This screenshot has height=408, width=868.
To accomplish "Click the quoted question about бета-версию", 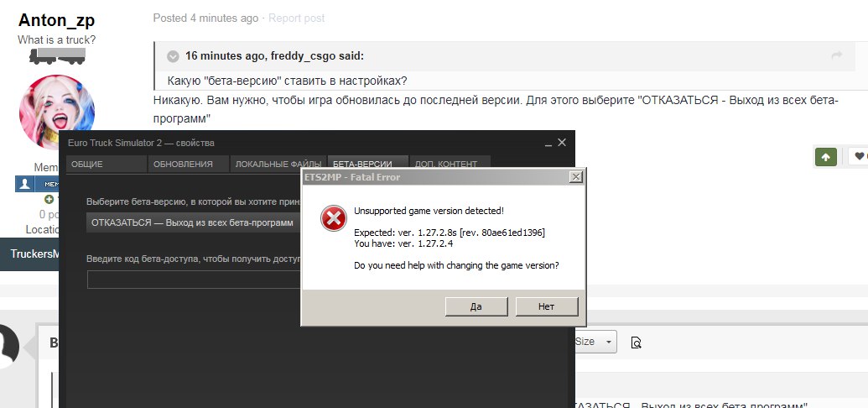I will 288,81.
